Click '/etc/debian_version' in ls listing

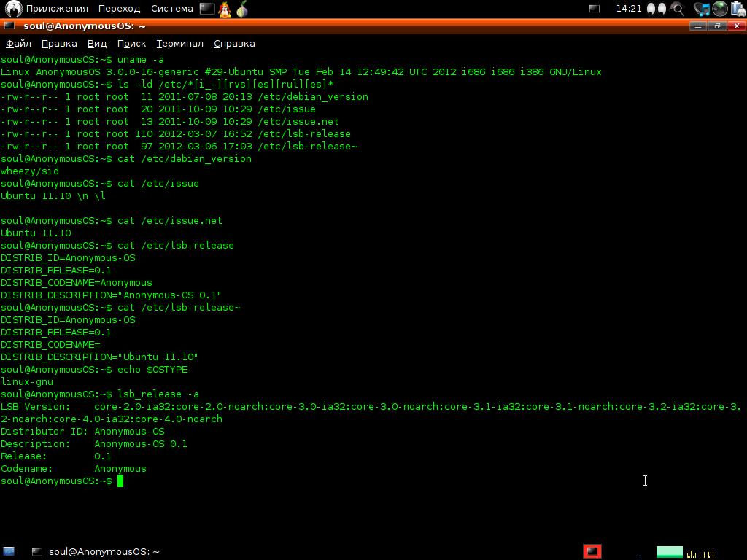coord(313,97)
